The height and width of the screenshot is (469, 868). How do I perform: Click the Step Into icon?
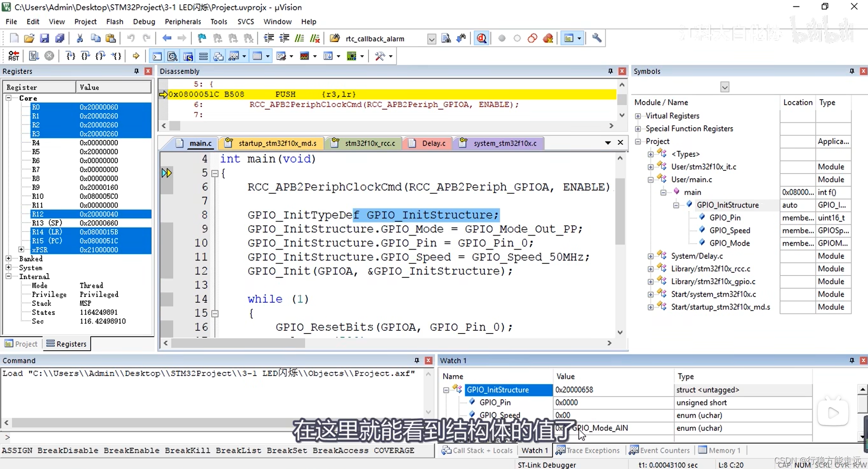point(70,56)
